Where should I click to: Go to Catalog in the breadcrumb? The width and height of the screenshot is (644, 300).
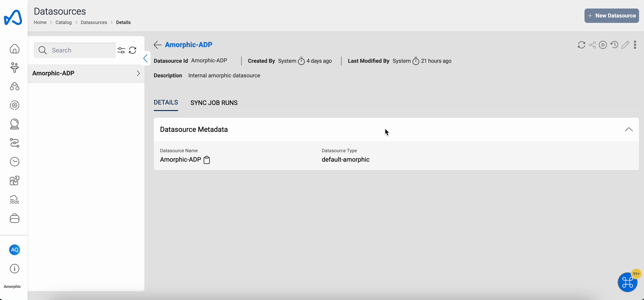pyautogui.click(x=64, y=22)
